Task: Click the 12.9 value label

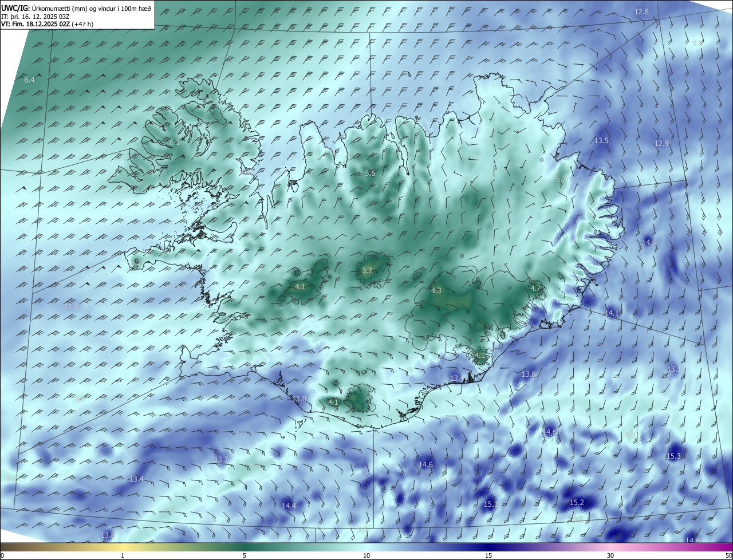Action: (661, 144)
